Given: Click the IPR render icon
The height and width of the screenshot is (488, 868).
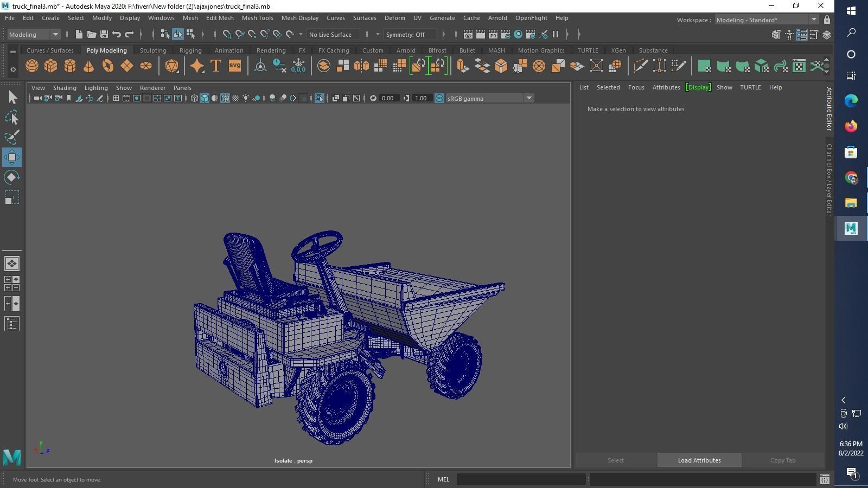Looking at the screenshot, I should (493, 34).
